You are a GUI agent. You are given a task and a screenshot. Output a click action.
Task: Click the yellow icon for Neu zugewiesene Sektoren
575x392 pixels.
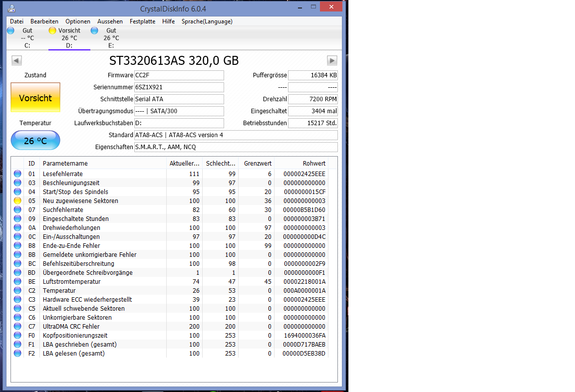[x=17, y=200]
